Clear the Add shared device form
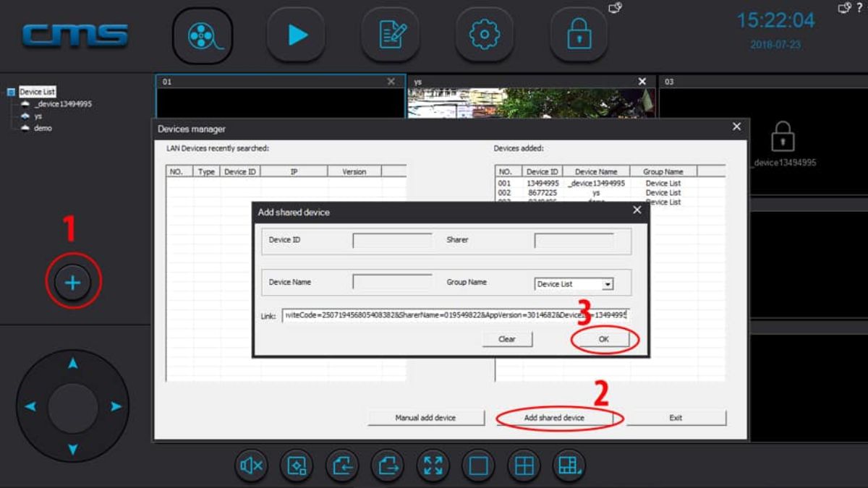Image resolution: width=868 pixels, height=488 pixels. click(x=507, y=339)
